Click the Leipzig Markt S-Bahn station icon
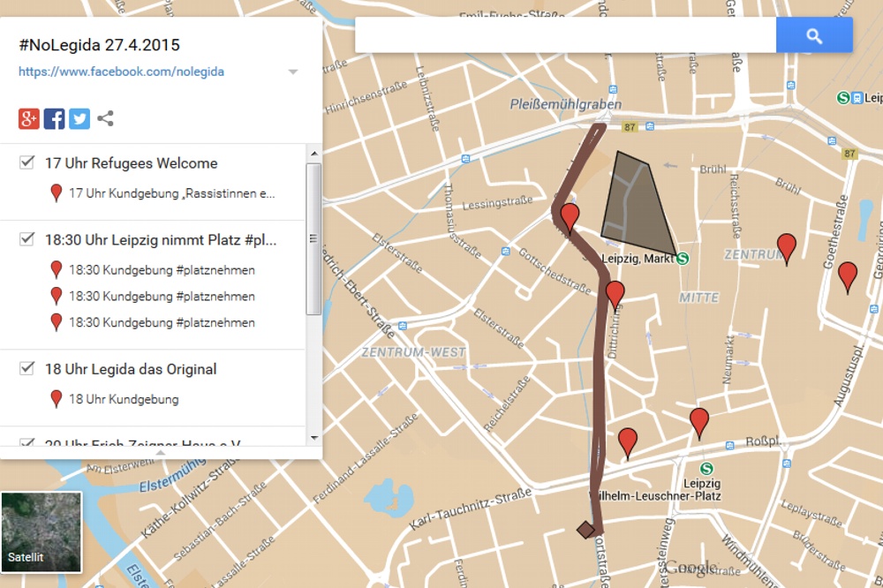 pos(683,259)
